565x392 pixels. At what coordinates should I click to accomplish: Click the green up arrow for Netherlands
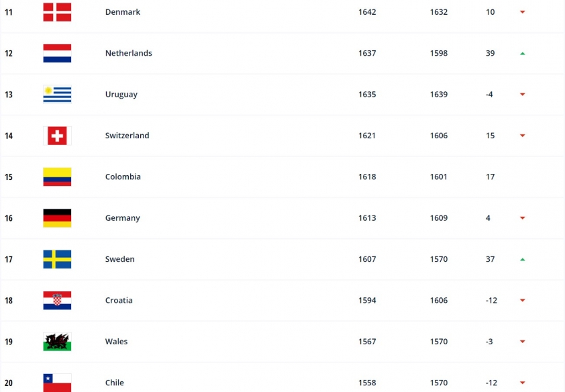[x=523, y=54]
